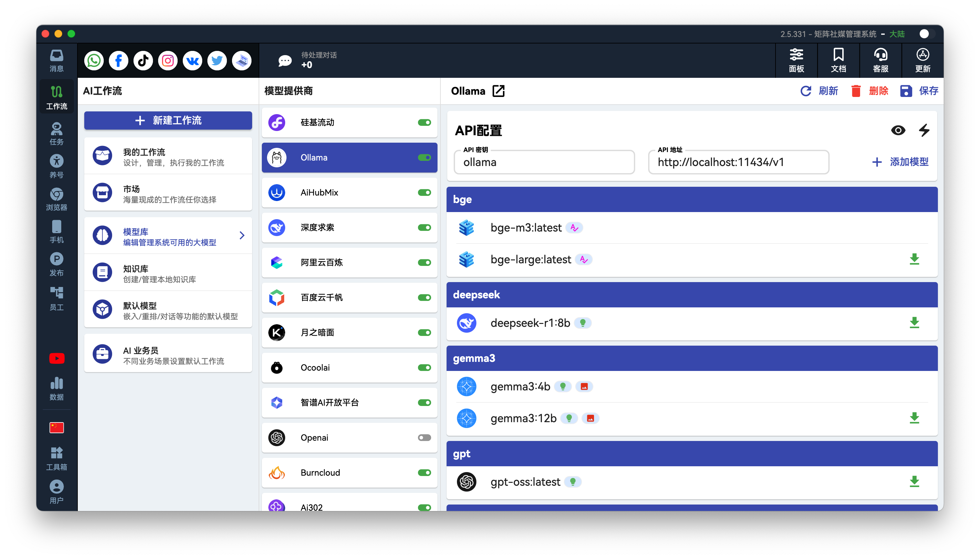This screenshot has height=559, width=980.
Task: Open Ollama external link icon
Action: pyautogui.click(x=498, y=91)
